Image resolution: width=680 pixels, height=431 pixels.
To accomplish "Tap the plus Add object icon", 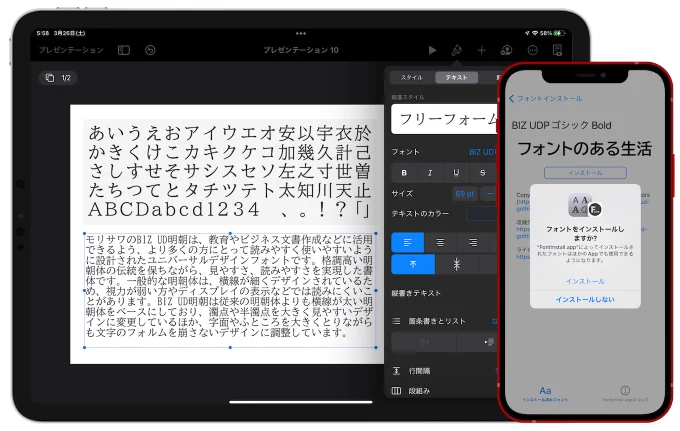I will click(x=481, y=50).
